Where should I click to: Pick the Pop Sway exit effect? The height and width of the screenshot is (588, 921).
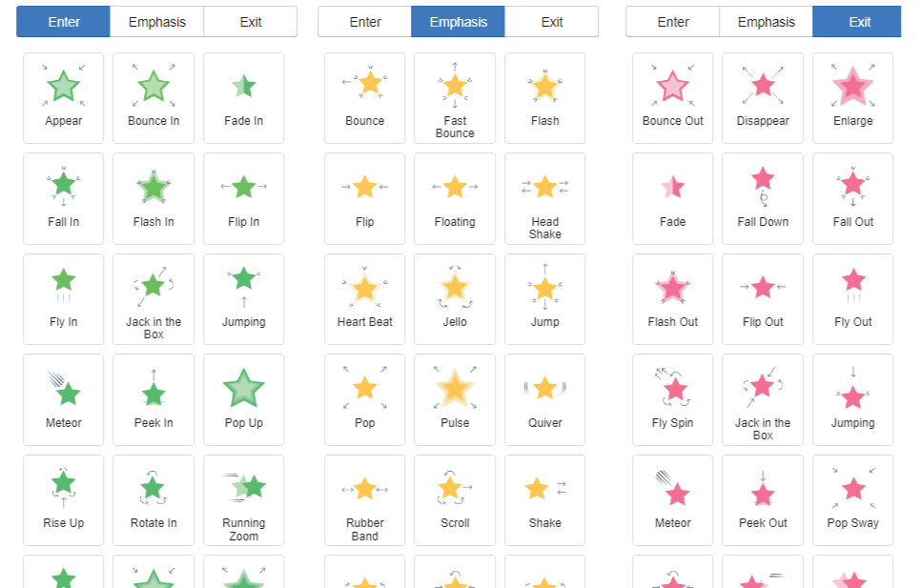pos(852,499)
